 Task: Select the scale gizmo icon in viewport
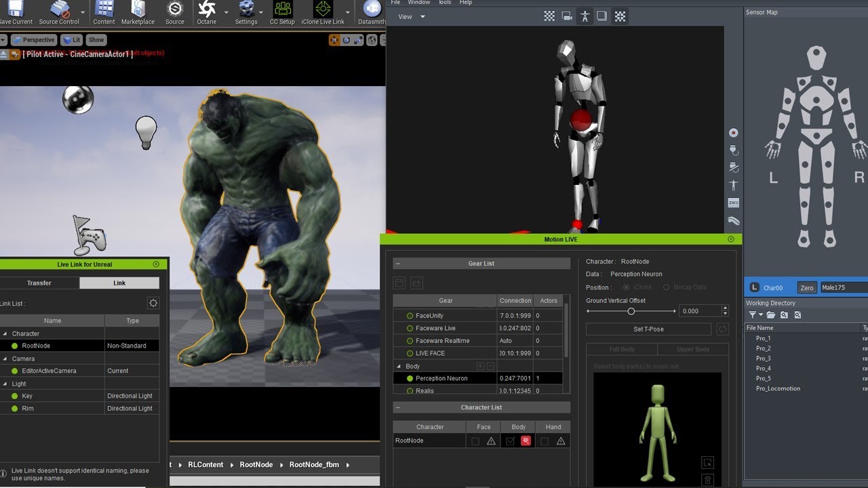click(357, 41)
